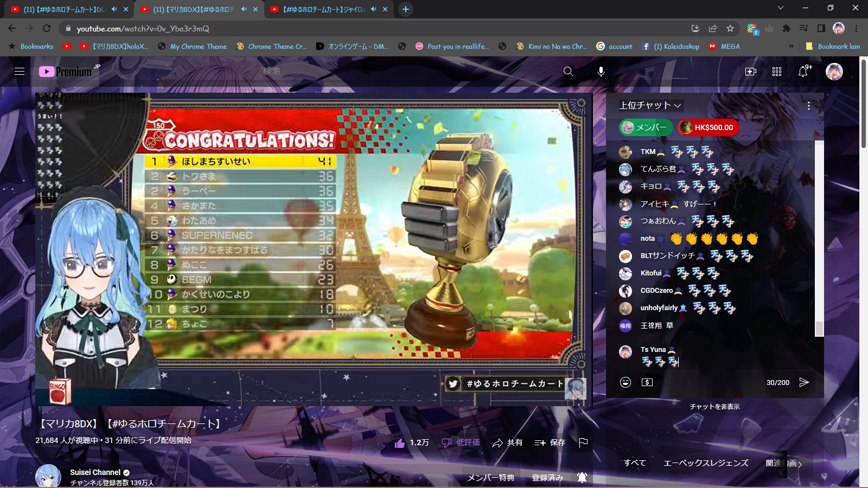Open the Kaleidoskop Facebook bookmark
The image size is (868, 488).
[671, 47]
